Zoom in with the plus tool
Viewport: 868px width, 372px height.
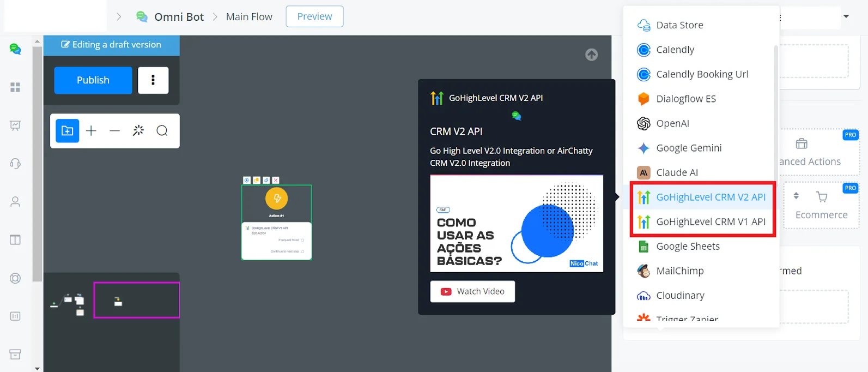click(91, 131)
